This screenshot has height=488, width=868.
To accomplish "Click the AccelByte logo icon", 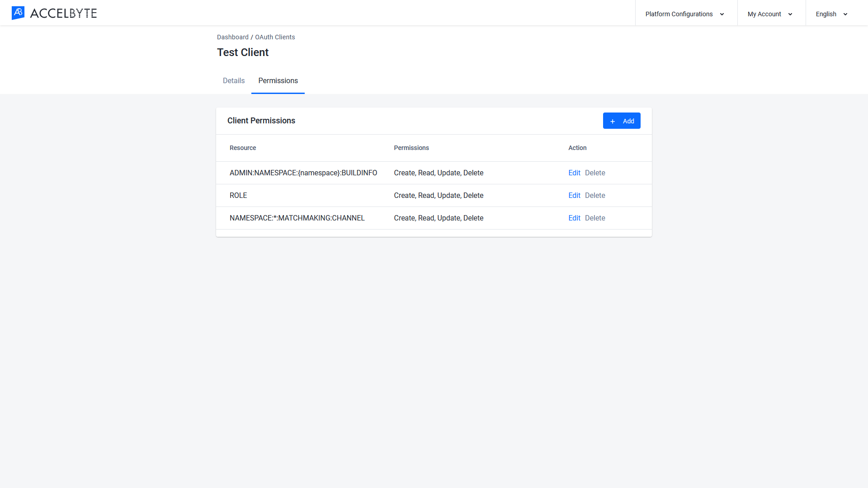I will (x=18, y=13).
